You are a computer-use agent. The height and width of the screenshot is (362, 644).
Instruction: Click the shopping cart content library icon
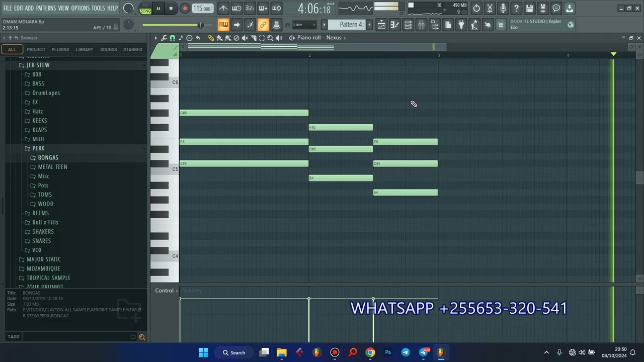coord(501,25)
